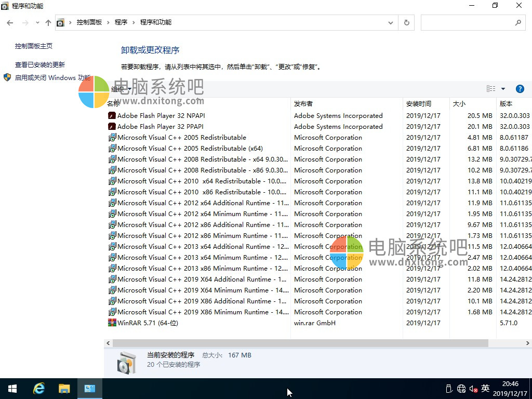Open File Explorer from the taskbar
Image resolution: width=532 pixels, height=399 pixels.
click(x=64, y=389)
